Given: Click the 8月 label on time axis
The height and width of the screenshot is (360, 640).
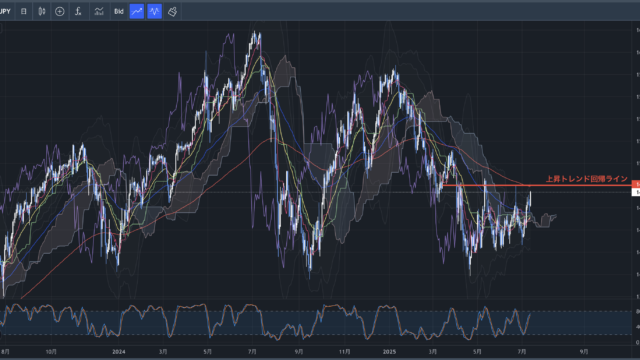Looking at the screenshot, I should pyautogui.click(x=5, y=351).
